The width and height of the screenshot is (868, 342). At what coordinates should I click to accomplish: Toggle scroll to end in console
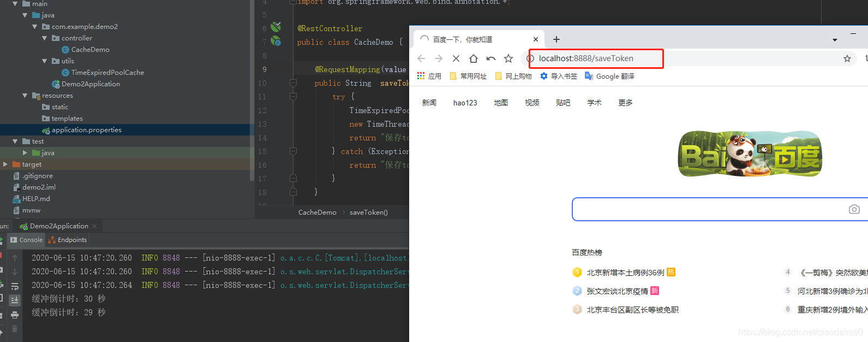[x=15, y=300]
